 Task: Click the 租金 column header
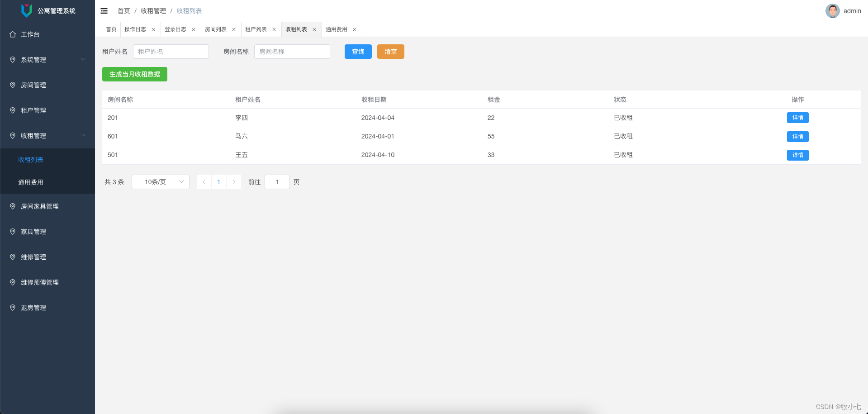[x=494, y=100]
